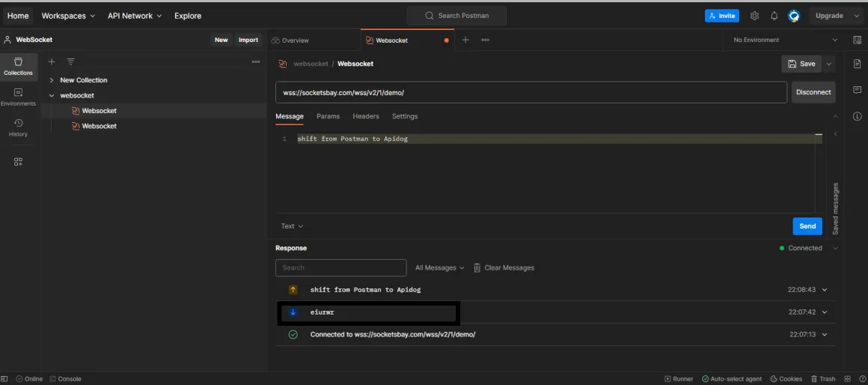Open the History sidebar panel

(18, 127)
